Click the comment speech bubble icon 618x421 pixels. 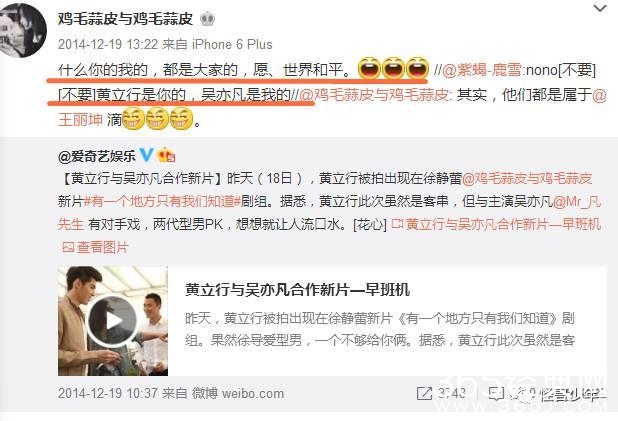click(496, 393)
